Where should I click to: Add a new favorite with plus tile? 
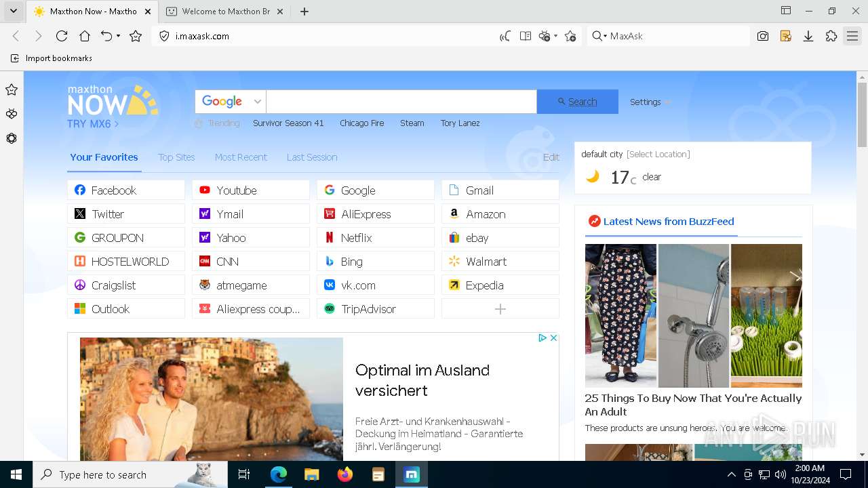point(500,309)
